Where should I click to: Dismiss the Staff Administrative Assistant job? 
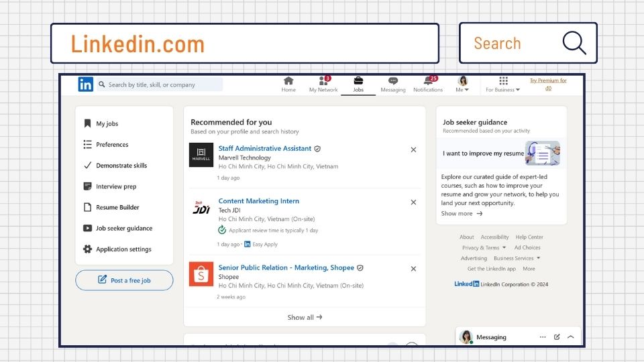click(413, 150)
